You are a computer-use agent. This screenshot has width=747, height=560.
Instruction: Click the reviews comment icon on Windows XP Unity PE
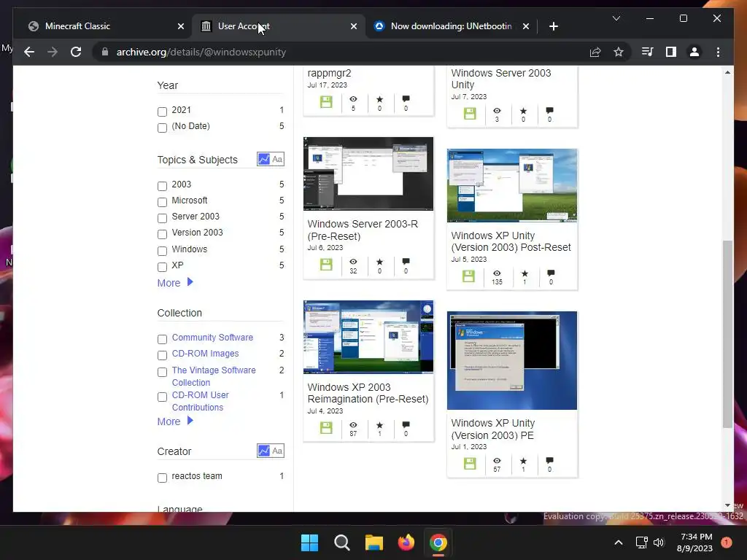[x=549, y=461]
